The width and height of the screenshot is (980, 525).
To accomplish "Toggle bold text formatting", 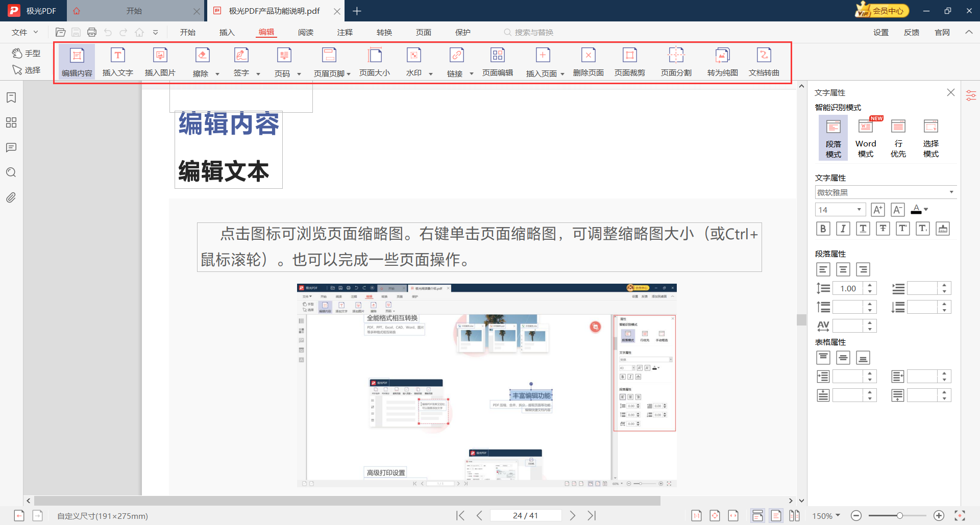I will (x=823, y=229).
